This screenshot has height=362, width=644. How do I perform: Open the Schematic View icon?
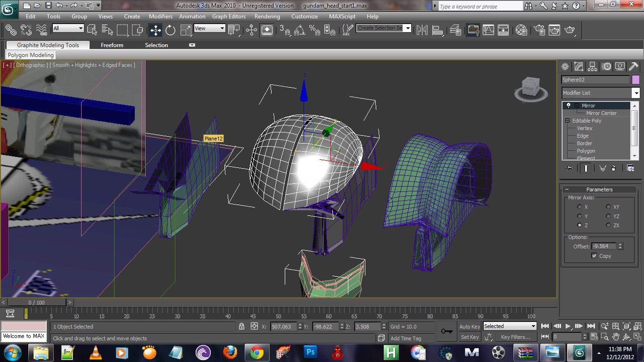504,30
